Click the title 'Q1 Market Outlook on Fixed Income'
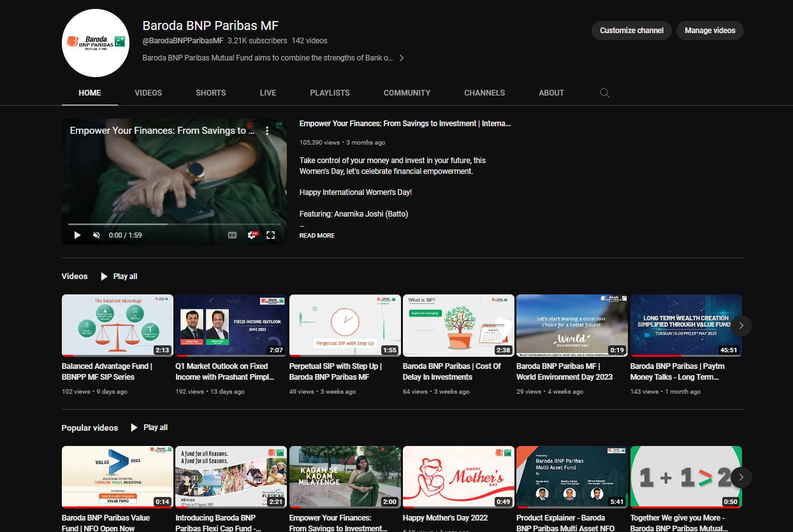The width and height of the screenshot is (793, 532). (x=225, y=371)
